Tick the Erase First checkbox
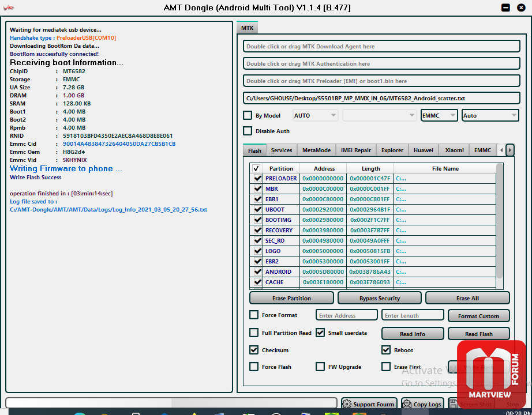Image resolution: width=532 pixels, height=415 pixels. (386, 367)
